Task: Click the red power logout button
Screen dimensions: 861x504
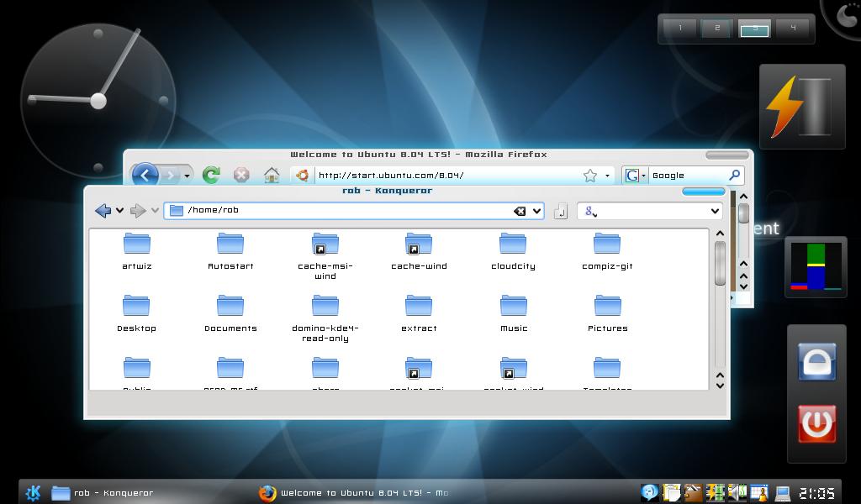Action: coord(817,423)
